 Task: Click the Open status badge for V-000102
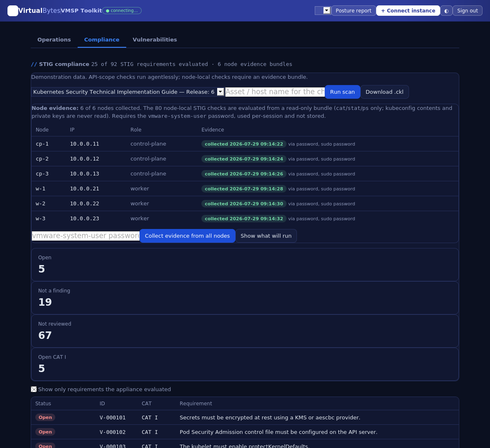pyautogui.click(x=45, y=432)
